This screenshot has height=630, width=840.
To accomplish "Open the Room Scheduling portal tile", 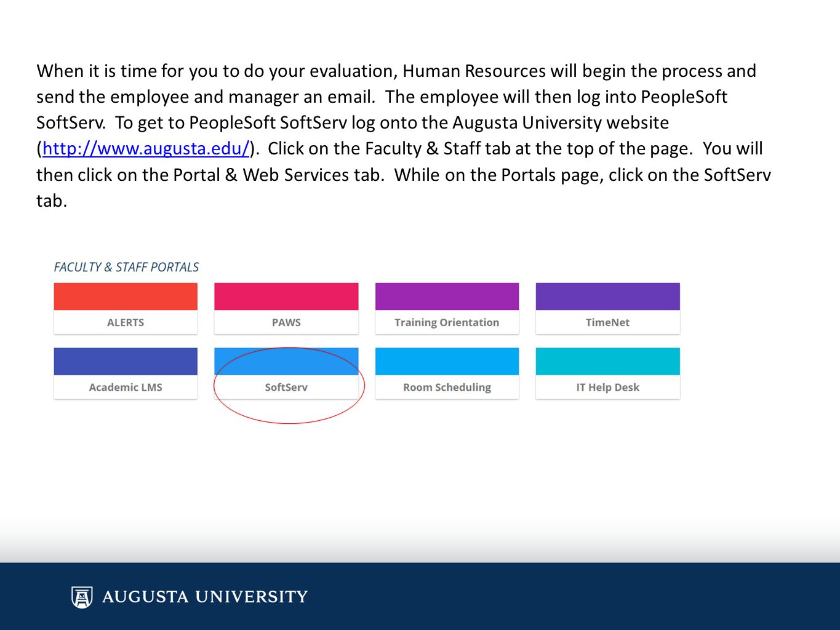I will tap(447, 373).
